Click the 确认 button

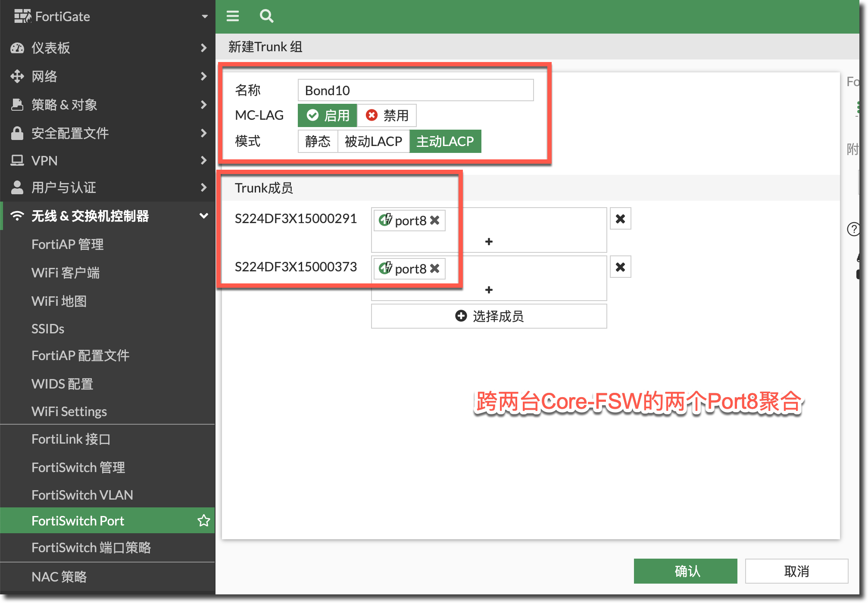tap(685, 571)
